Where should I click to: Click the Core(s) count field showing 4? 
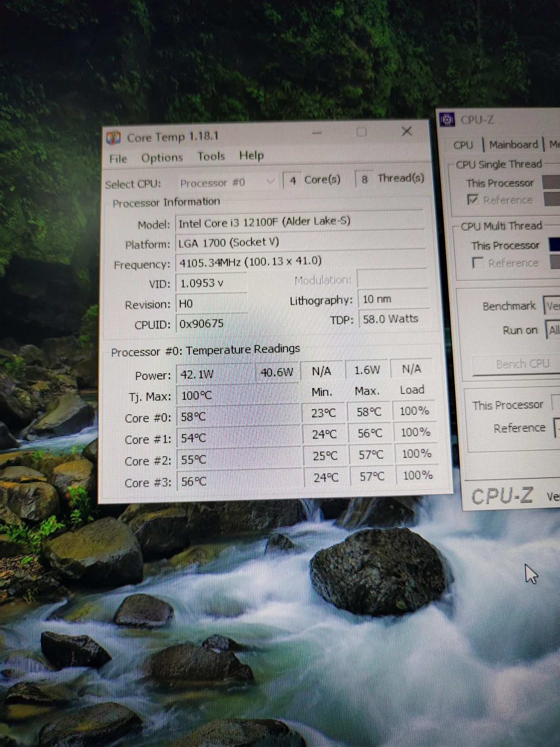293,180
